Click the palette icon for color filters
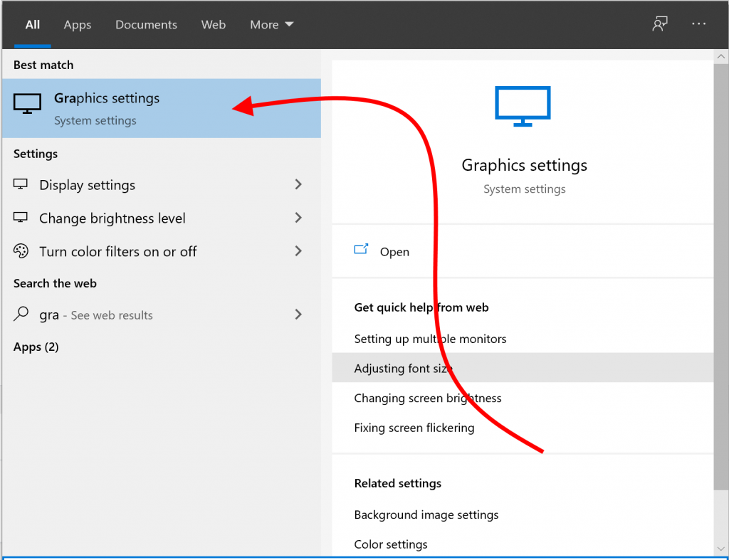This screenshot has width=729, height=560. (21, 251)
